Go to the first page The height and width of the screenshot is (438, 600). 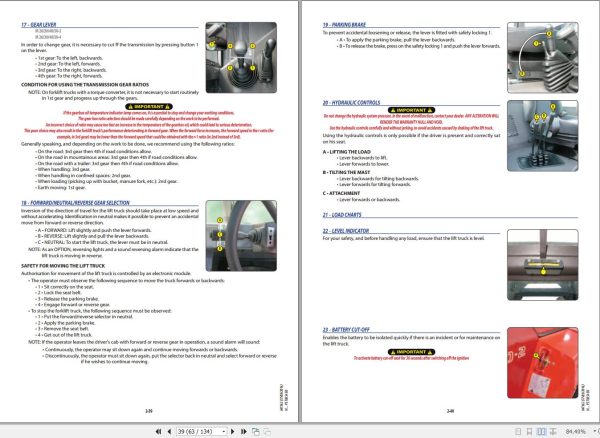158,431
